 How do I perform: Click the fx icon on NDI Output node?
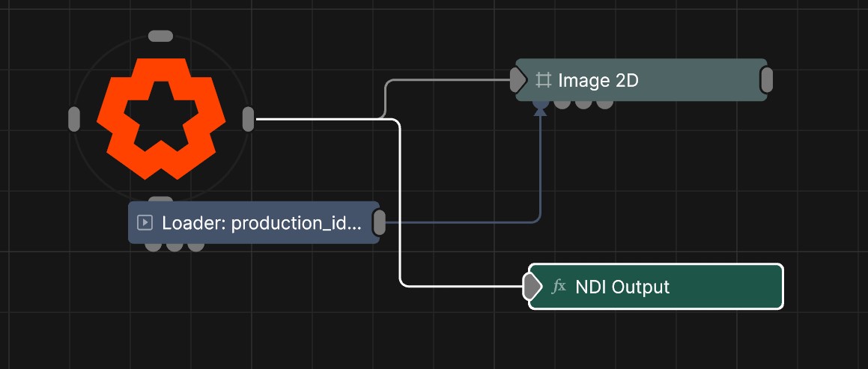pyautogui.click(x=558, y=287)
